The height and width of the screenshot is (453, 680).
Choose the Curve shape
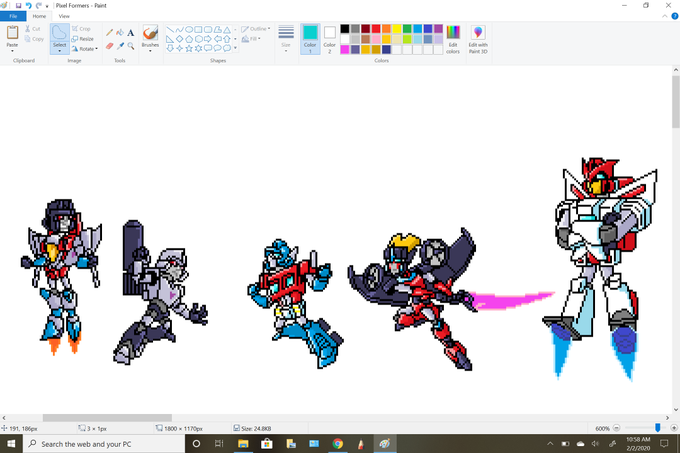point(180,29)
